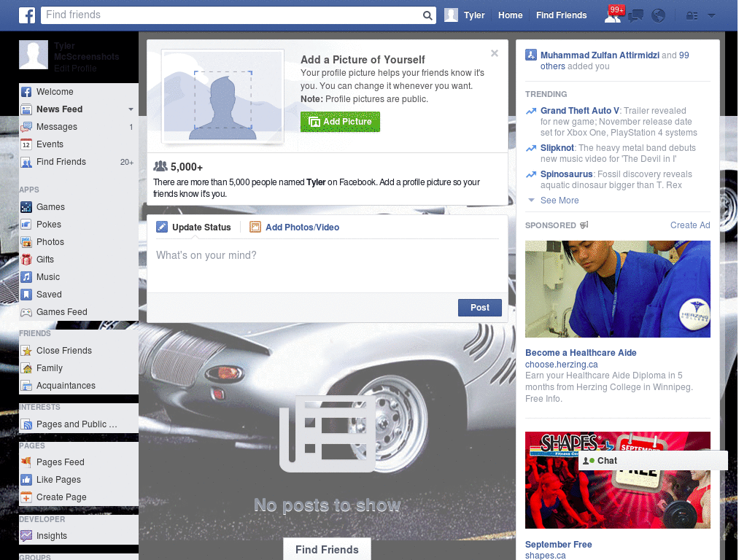Image resolution: width=747 pixels, height=560 pixels.
Task: Open friend requests icon with 99+ badge
Action: click(613, 15)
